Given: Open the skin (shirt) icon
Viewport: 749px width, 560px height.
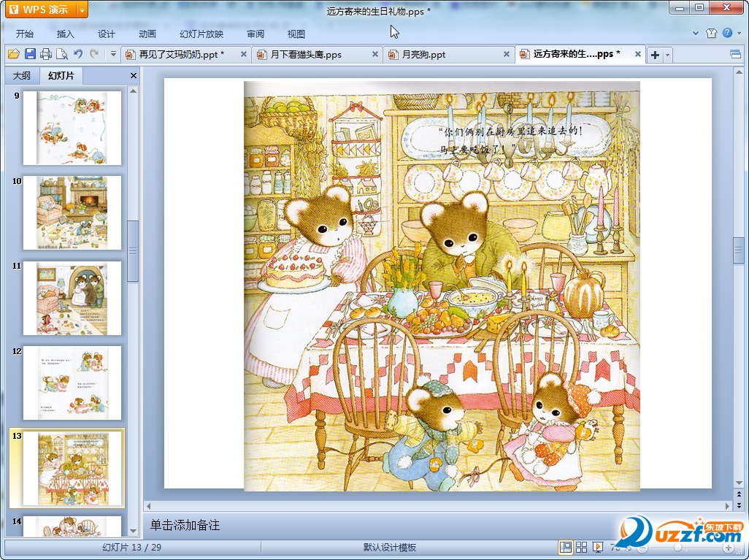Looking at the screenshot, I should 711,34.
